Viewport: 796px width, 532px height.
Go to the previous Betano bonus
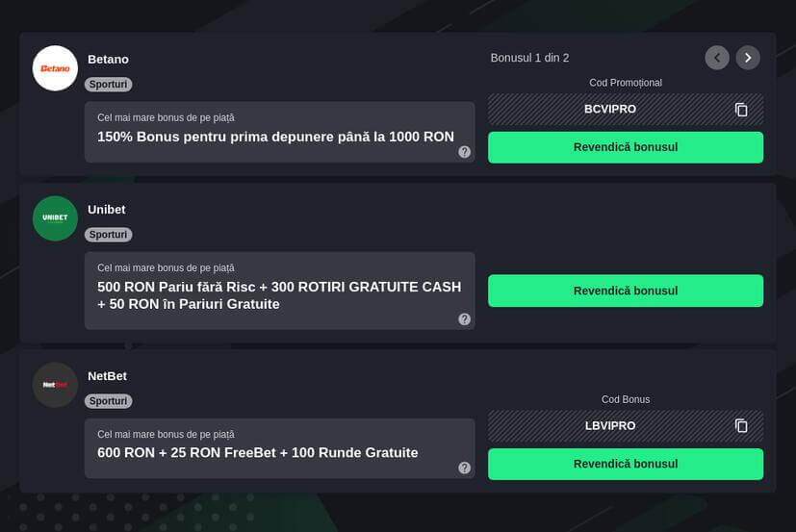tap(717, 58)
